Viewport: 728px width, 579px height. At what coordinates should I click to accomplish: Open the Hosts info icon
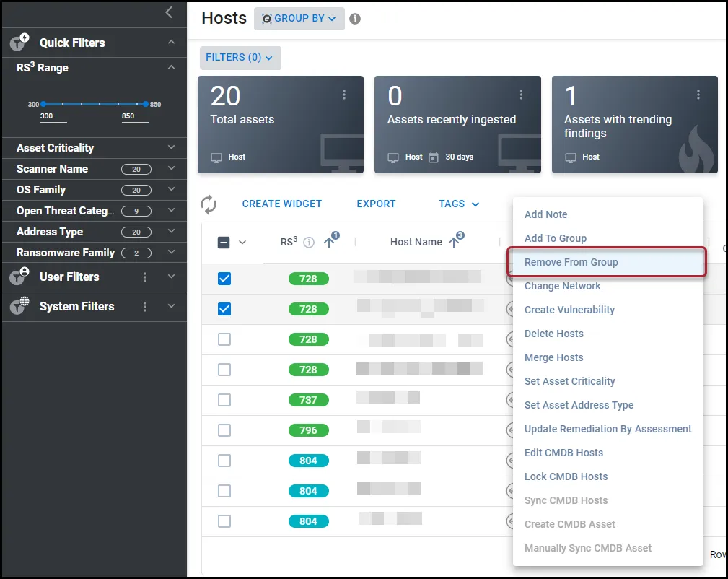355,19
